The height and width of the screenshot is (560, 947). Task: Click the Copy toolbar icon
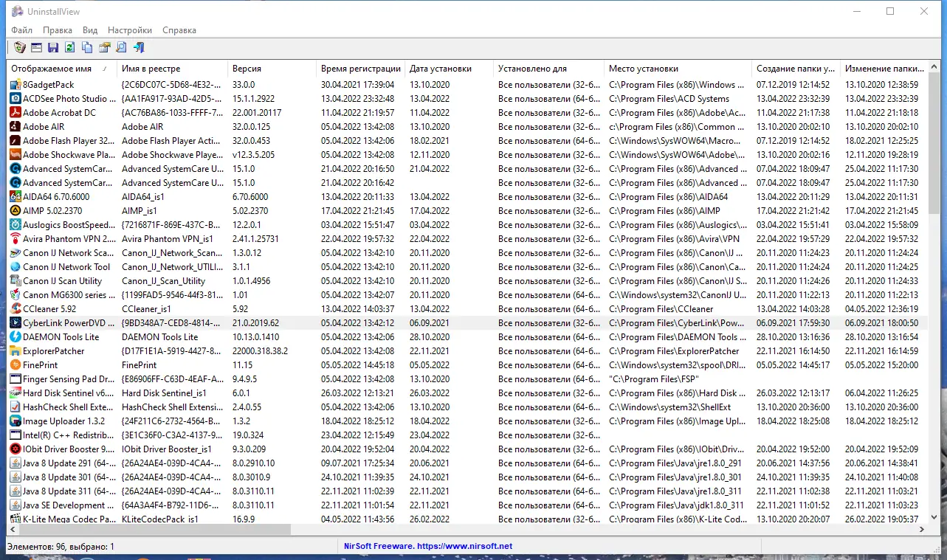87,48
